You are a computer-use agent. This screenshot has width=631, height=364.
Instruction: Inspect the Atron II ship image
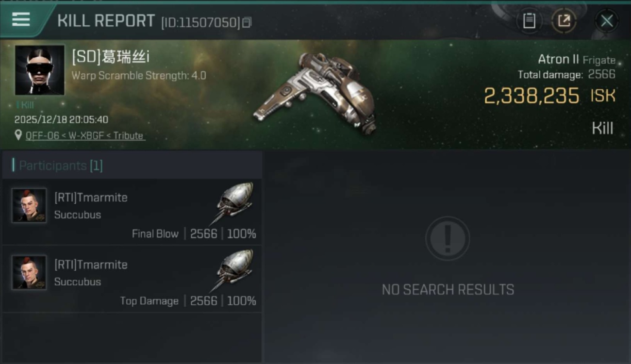(315, 93)
